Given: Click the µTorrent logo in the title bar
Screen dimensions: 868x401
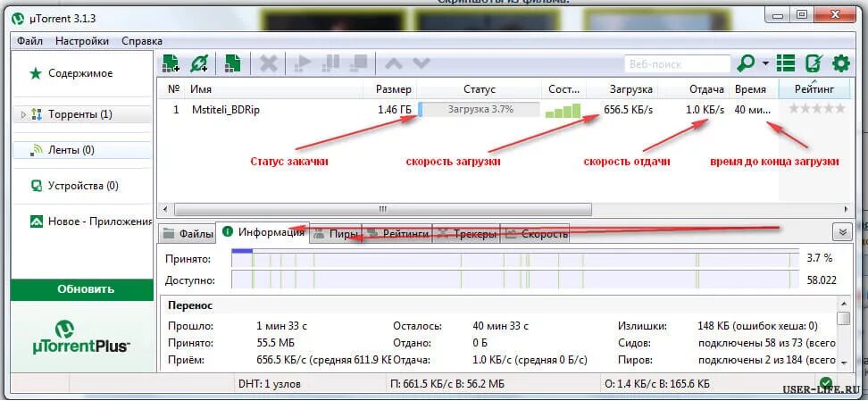Looking at the screenshot, I should pos(18,20).
